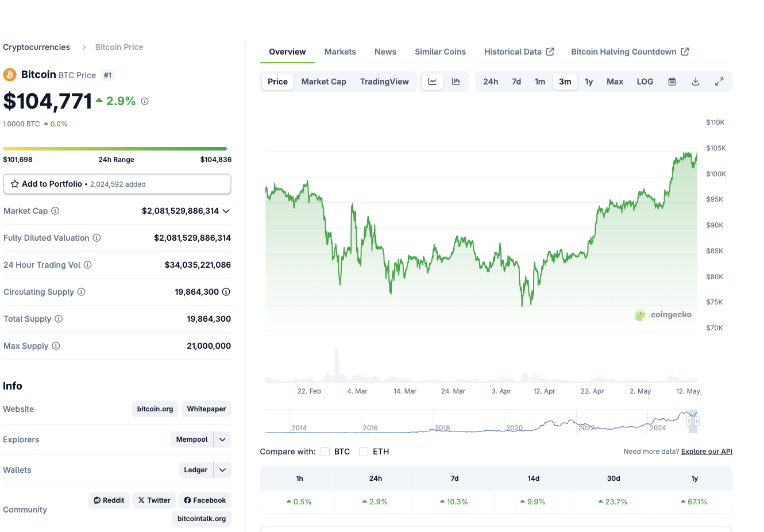Open Bitcoin Halving Countdown tab

click(630, 52)
